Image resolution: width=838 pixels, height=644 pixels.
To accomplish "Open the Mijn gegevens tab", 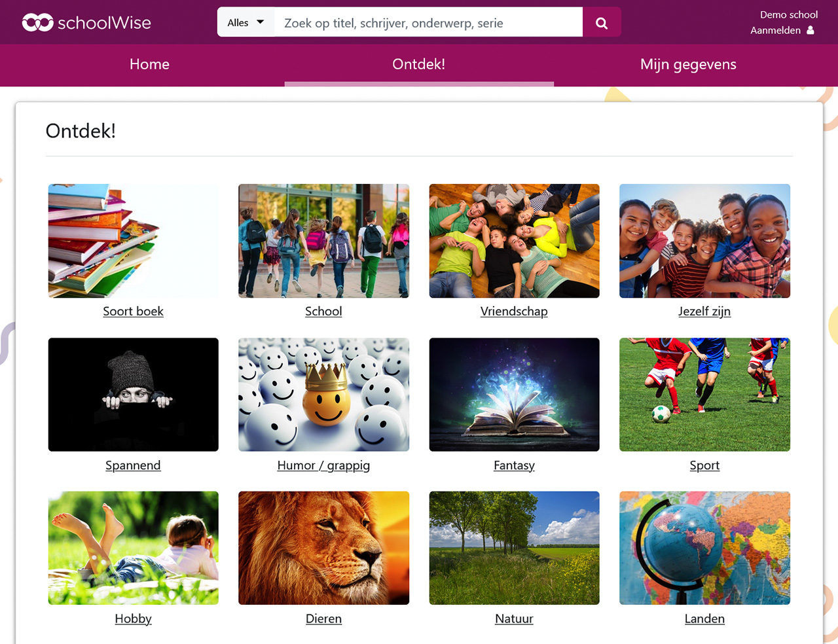I will click(x=688, y=64).
